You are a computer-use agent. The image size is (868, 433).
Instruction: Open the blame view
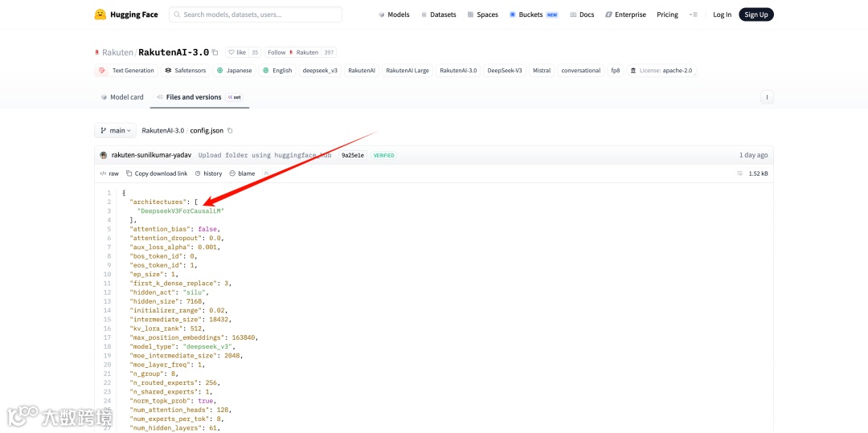click(242, 173)
